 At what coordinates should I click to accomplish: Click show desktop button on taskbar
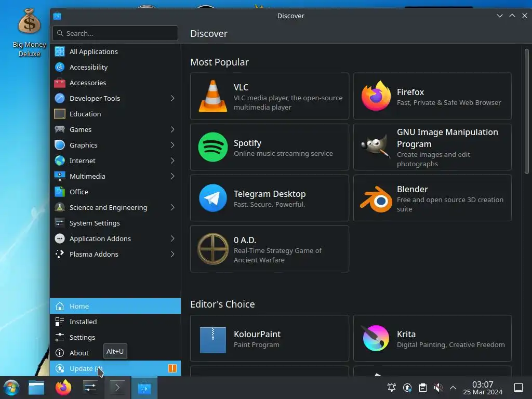(x=518, y=388)
